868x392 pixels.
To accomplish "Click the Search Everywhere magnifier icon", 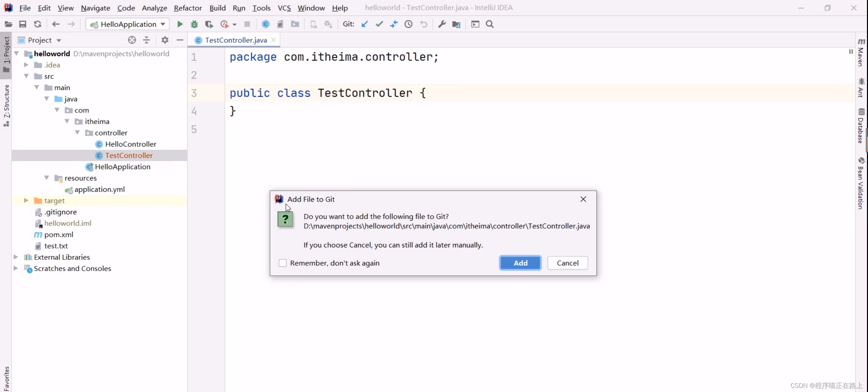I will coord(490,24).
